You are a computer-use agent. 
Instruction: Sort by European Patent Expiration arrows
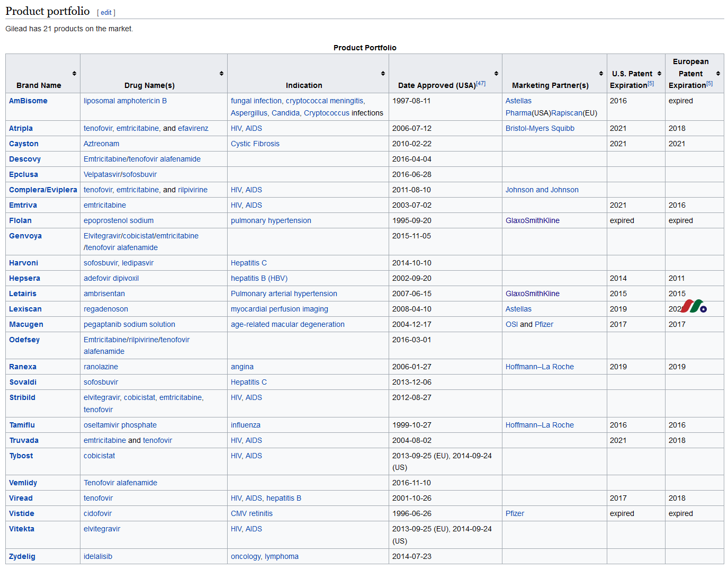(x=718, y=74)
